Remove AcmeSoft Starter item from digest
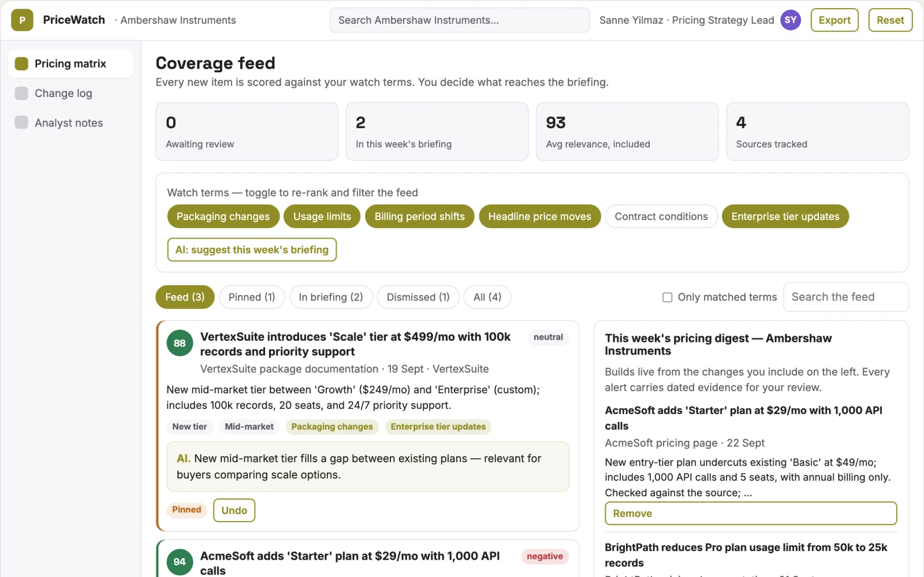Image resolution: width=924 pixels, height=577 pixels. (x=751, y=513)
